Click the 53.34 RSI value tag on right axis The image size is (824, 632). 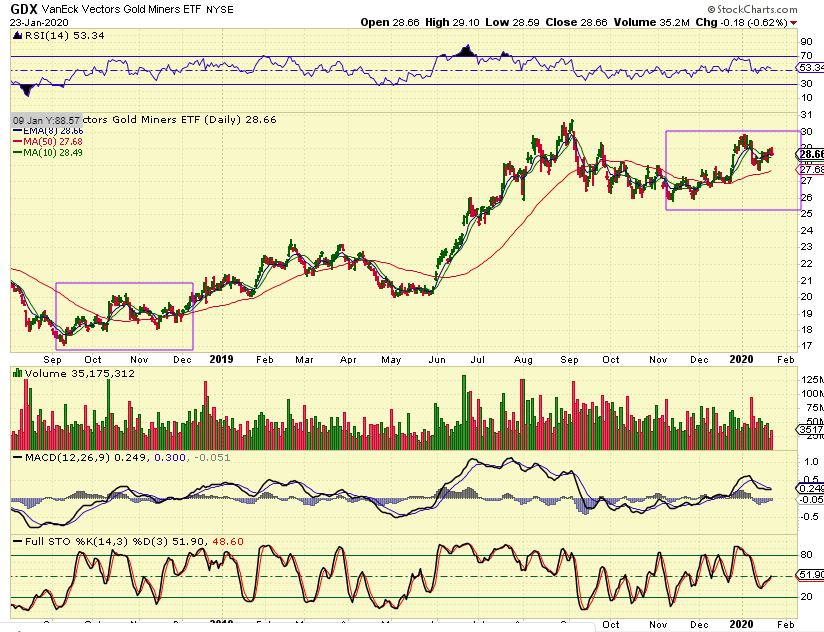click(810, 68)
